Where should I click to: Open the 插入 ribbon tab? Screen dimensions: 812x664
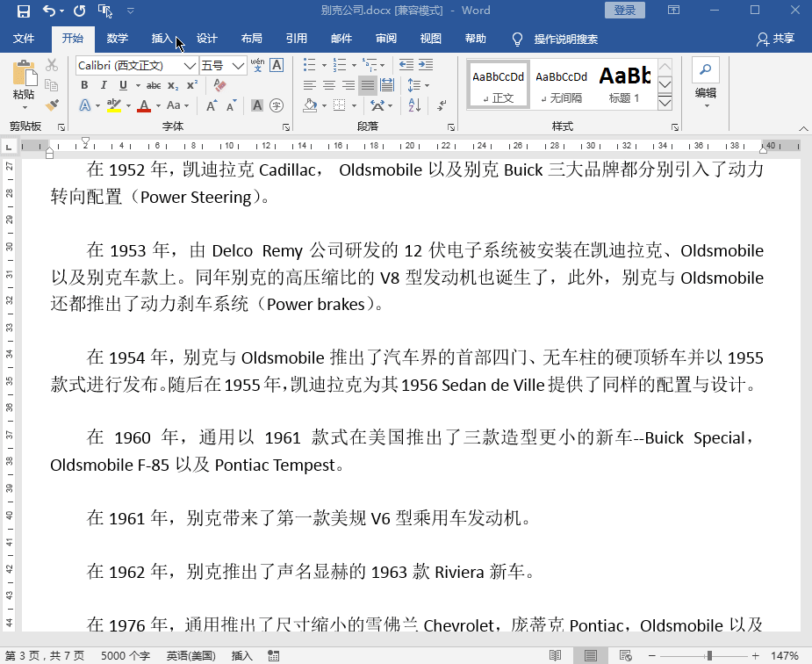(162, 39)
